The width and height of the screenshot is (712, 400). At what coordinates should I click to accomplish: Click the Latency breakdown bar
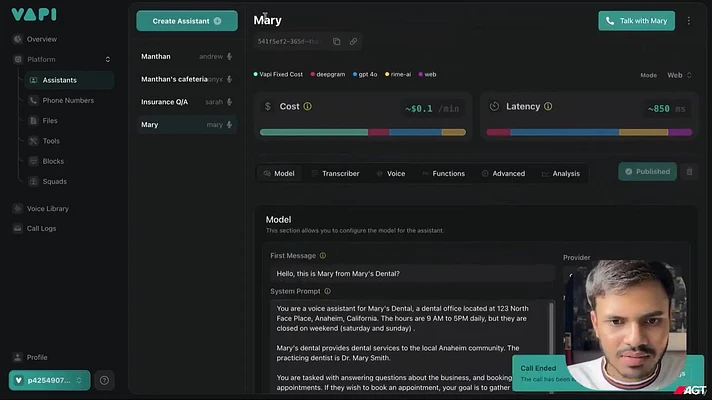(589, 132)
